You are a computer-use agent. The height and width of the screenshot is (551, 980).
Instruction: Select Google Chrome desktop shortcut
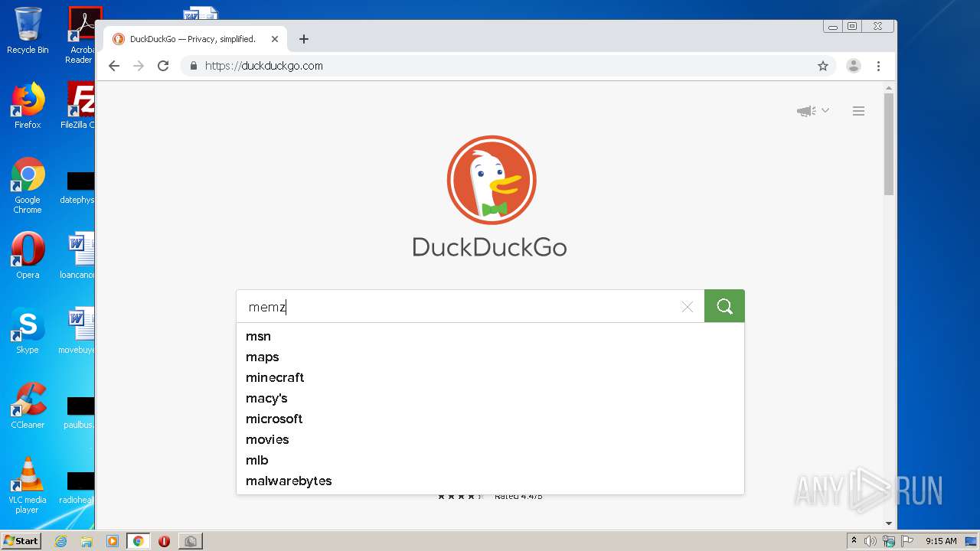(28, 186)
